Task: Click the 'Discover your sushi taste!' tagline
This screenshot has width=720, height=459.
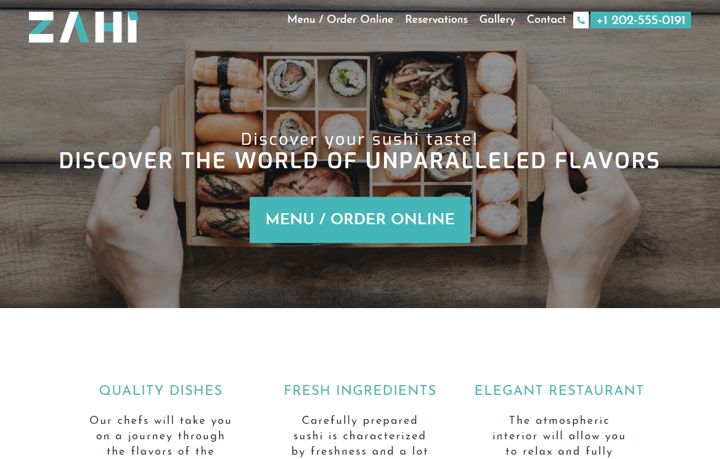Action: click(x=359, y=139)
